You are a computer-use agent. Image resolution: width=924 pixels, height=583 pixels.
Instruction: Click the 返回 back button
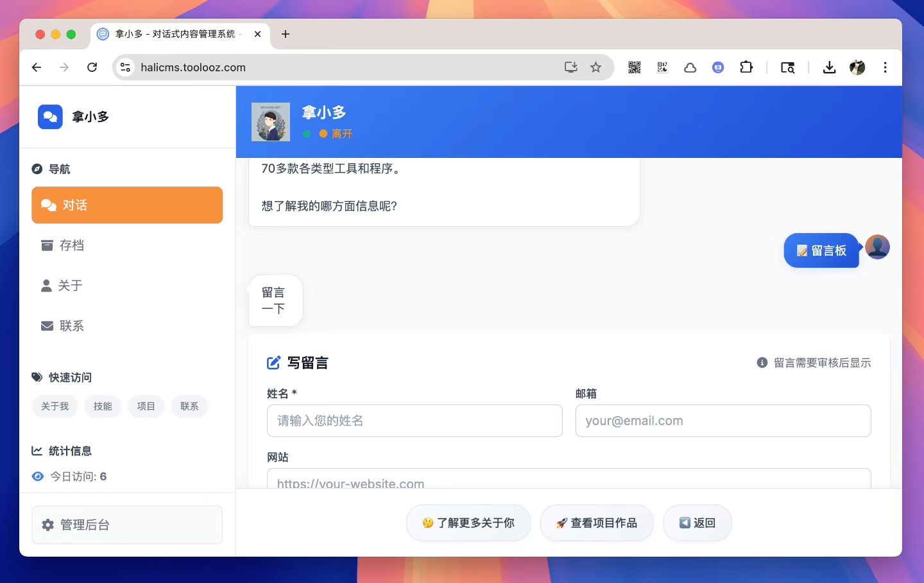697,523
